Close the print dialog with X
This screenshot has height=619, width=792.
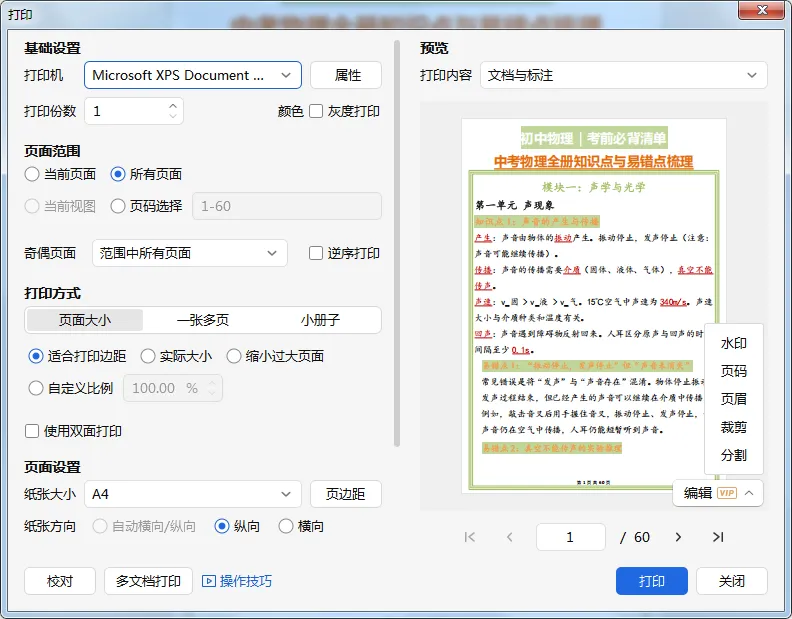pyautogui.click(x=763, y=10)
